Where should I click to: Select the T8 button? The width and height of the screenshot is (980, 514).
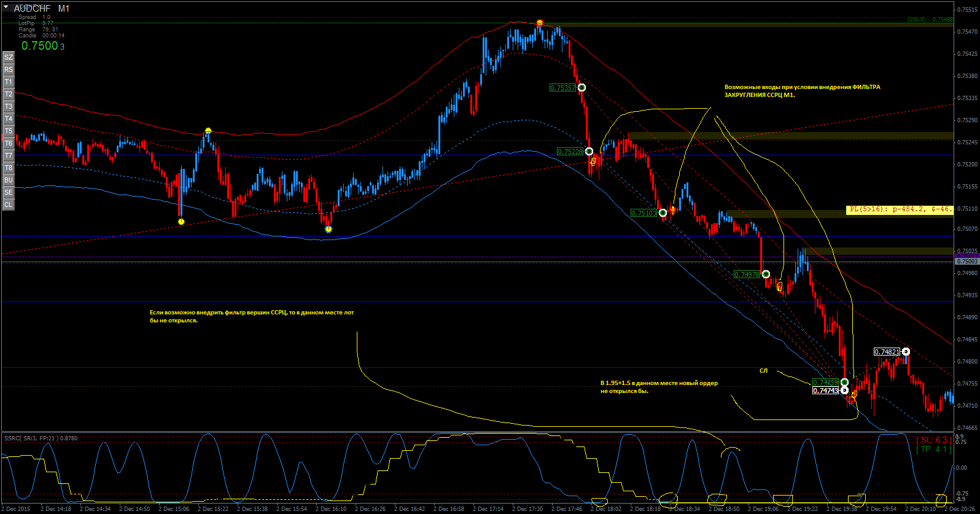(x=9, y=168)
